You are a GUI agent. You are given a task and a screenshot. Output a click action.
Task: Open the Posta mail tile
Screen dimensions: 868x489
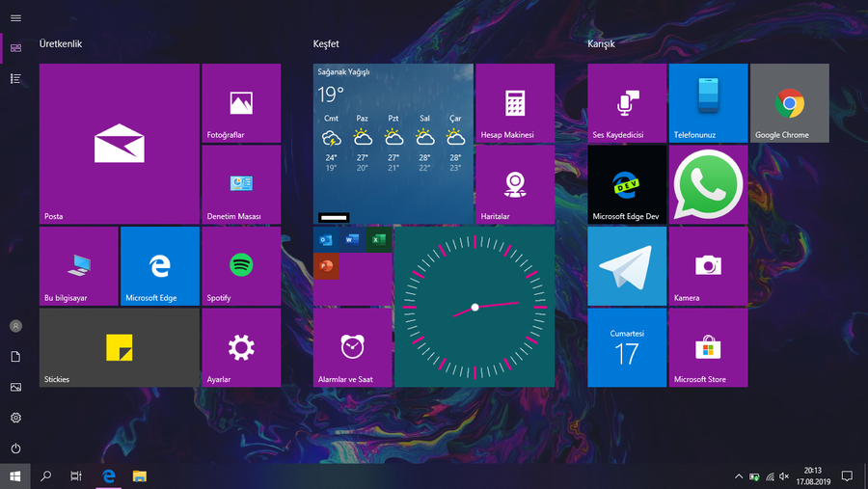pyautogui.click(x=119, y=144)
